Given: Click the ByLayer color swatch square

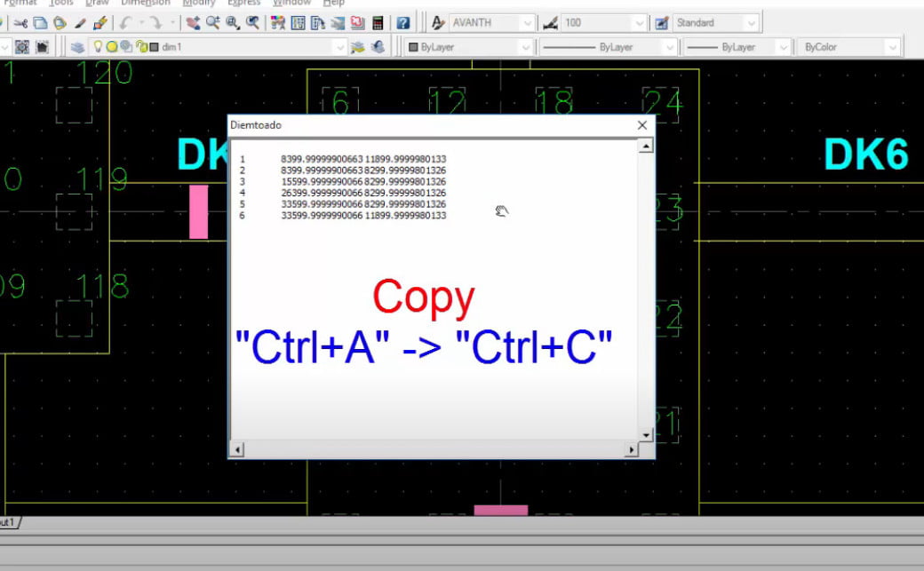Looking at the screenshot, I should [413, 47].
